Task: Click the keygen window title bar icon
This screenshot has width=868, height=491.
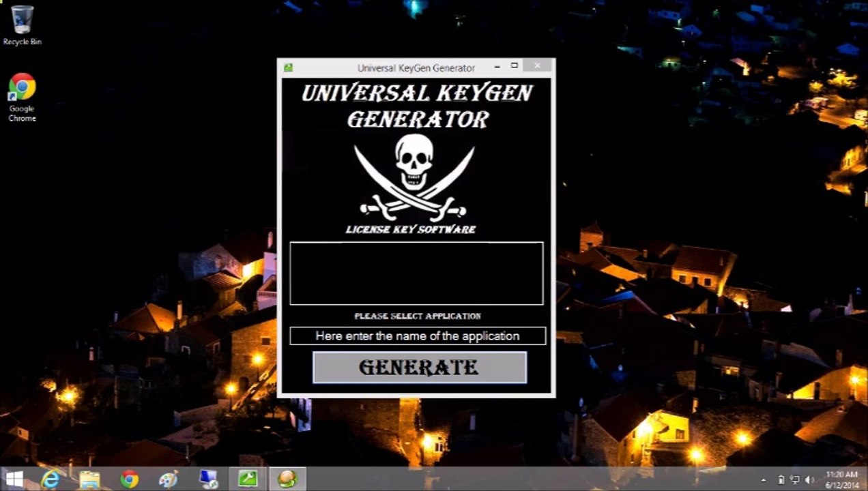Action: pos(289,68)
